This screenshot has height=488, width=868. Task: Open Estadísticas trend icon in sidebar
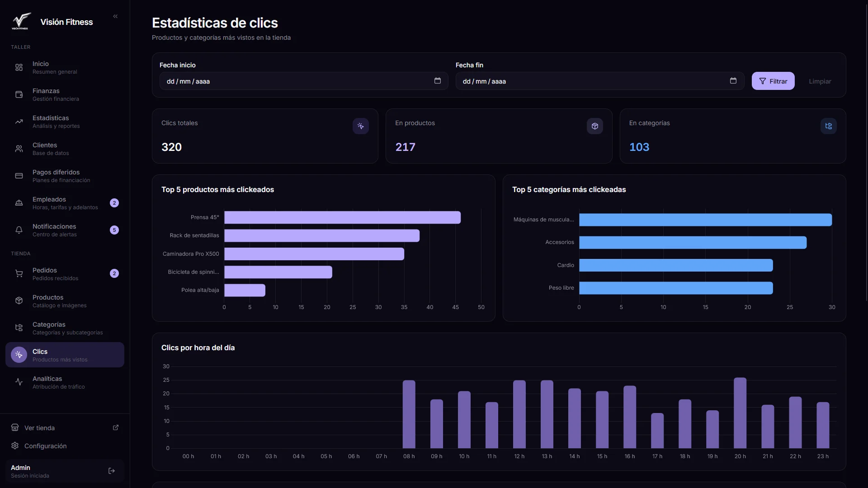point(19,122)
